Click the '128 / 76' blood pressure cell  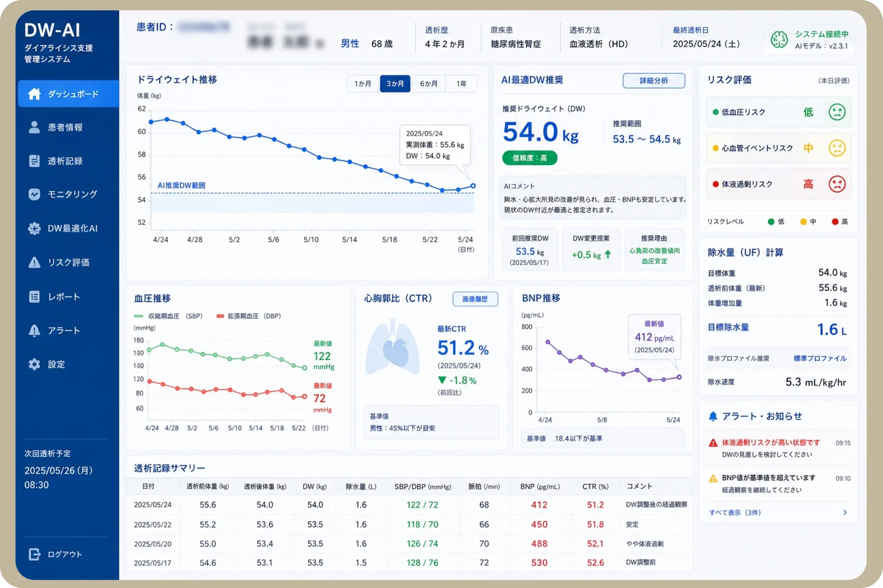(422, 562)
